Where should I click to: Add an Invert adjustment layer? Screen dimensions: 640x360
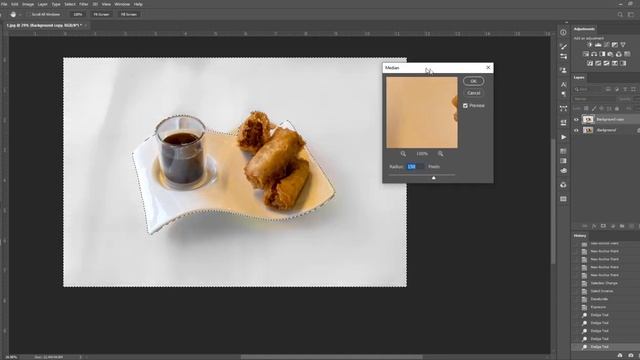pyautogui.click(x=590, y=63)
